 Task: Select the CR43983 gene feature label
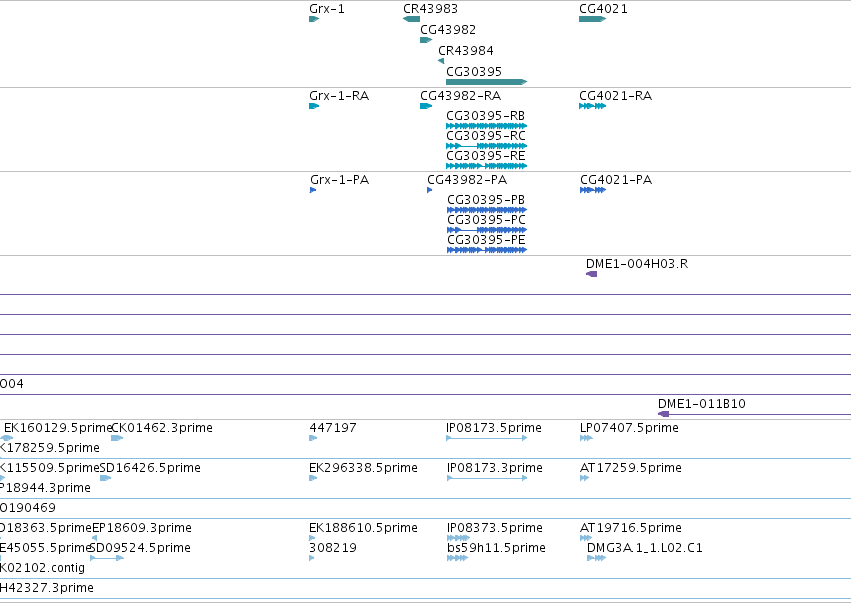tap(430, 9)
